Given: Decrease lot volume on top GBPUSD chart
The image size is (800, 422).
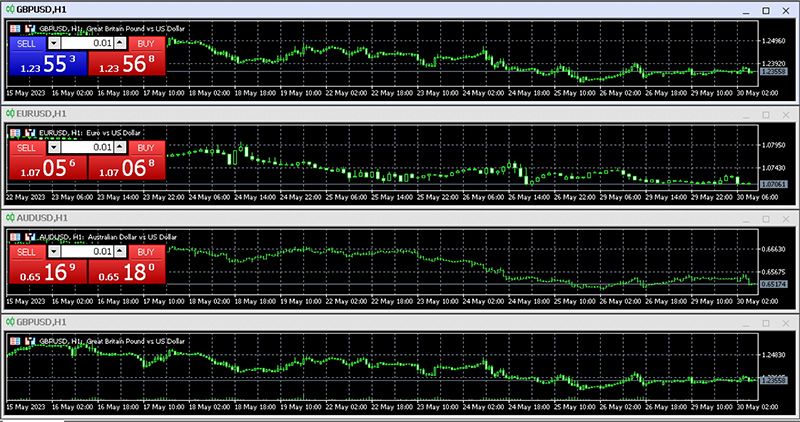Looking at the screenshot, I should (x=54, y=44).
